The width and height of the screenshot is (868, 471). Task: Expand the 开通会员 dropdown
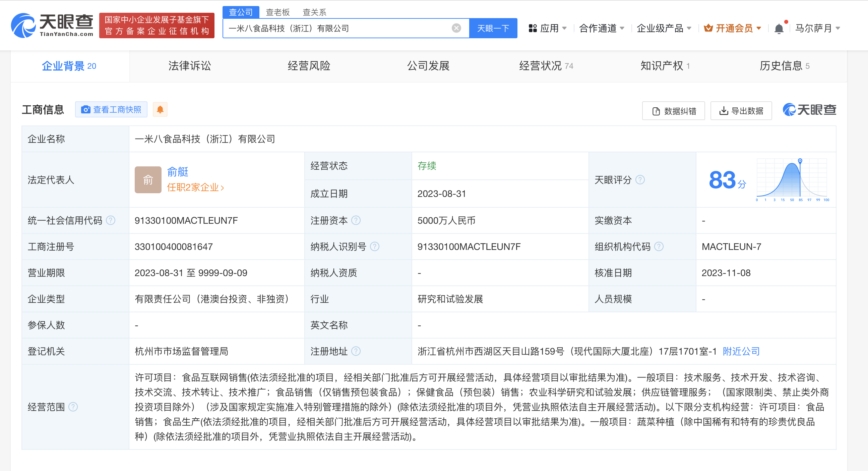[733, 28]
